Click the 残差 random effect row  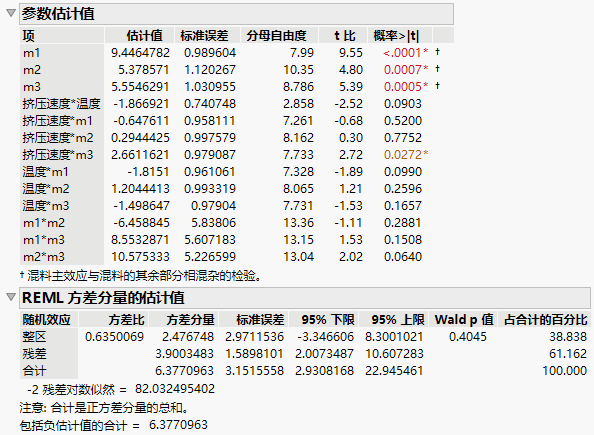[34, 354]
